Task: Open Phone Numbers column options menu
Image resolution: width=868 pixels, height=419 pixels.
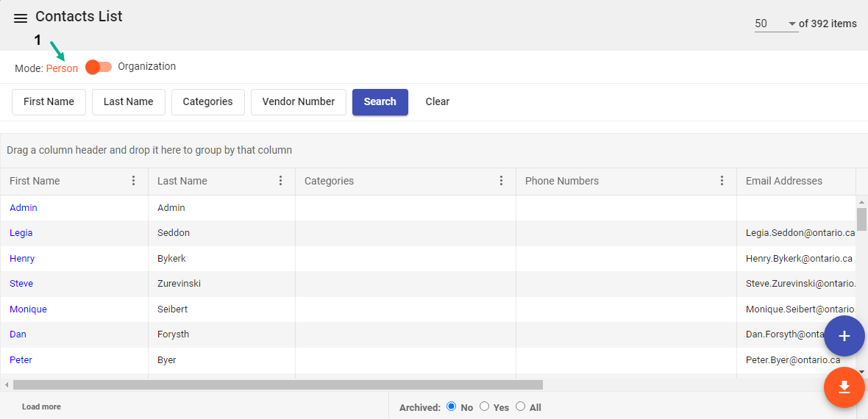Action: [722, 181]
